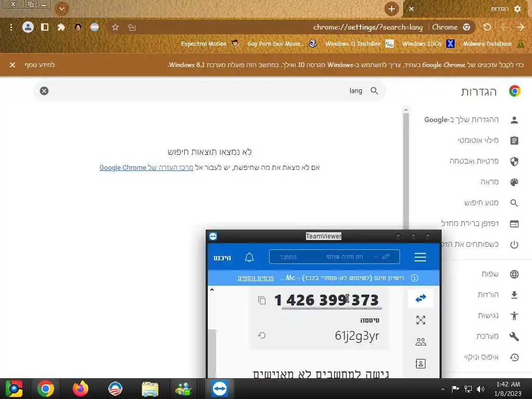Open TeamViewer hamburger menu
The image size is (532, 399).
(420, 257)
